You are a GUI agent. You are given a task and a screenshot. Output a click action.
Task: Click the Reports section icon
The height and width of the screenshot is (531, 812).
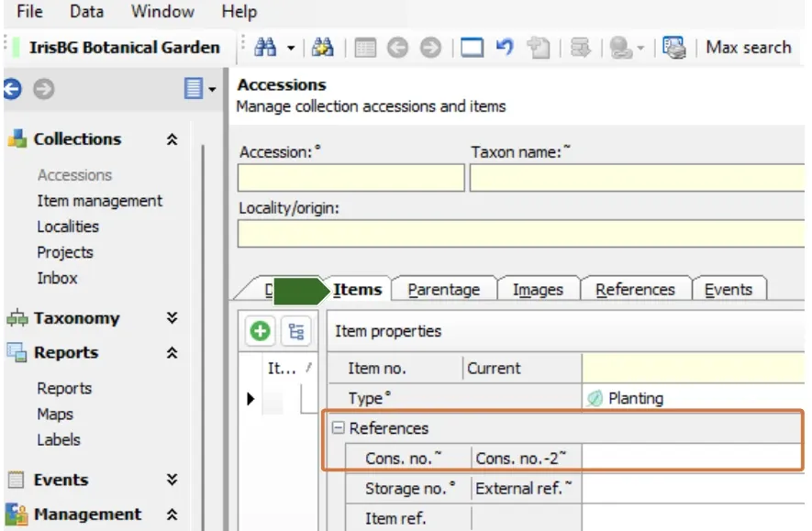point(17,352)
